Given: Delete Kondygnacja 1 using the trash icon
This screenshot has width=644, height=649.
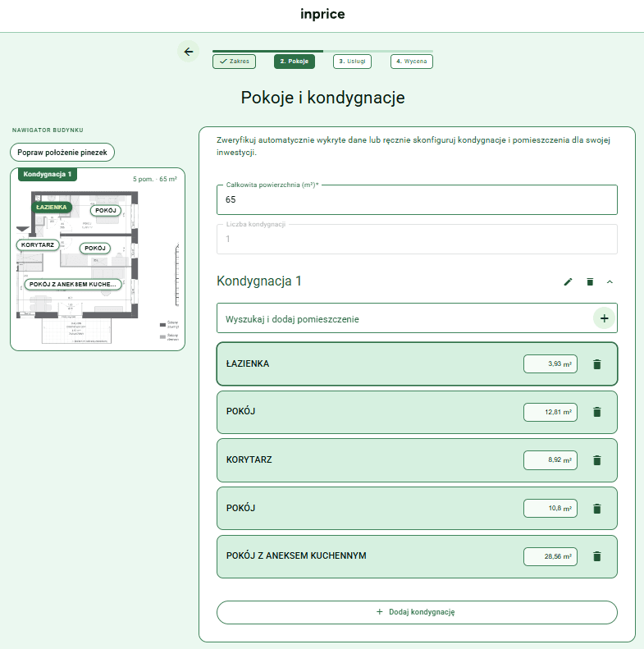Looking at the screenshot, I should pyautogui.click(x=590, y=282).
